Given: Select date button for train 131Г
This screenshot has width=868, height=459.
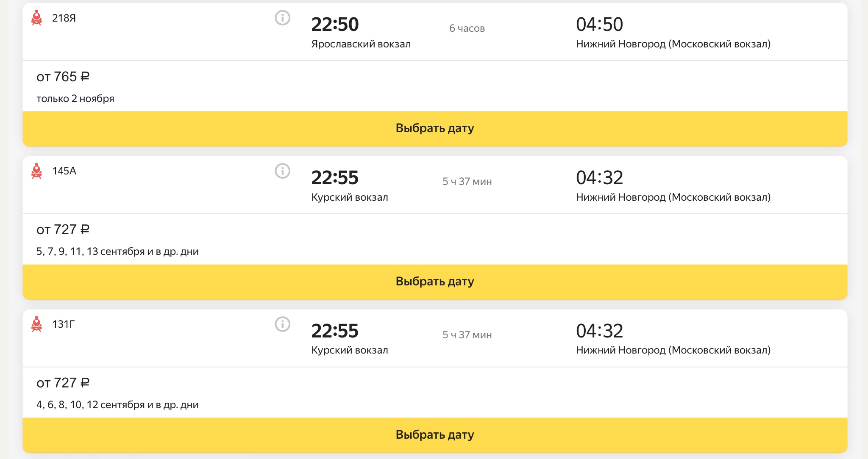Looking at the screenshot, I should [x=435, y=435].
